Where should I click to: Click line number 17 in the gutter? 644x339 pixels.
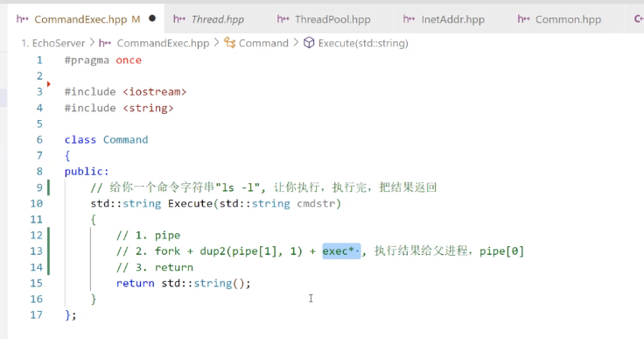[x=36, y=315]
